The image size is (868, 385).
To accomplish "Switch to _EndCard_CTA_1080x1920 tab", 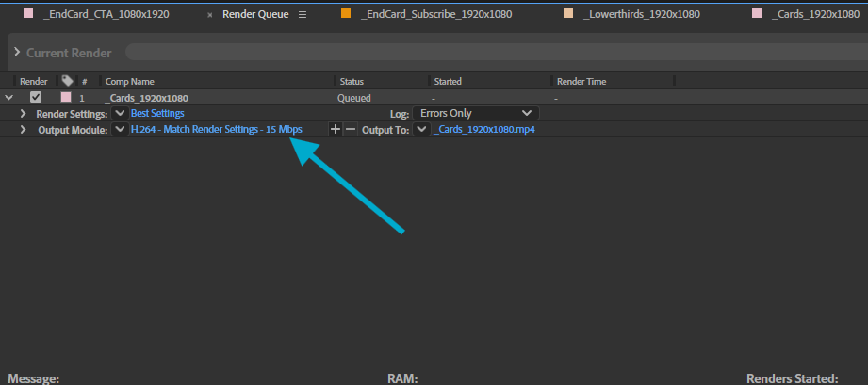I will tap(106, 14).
